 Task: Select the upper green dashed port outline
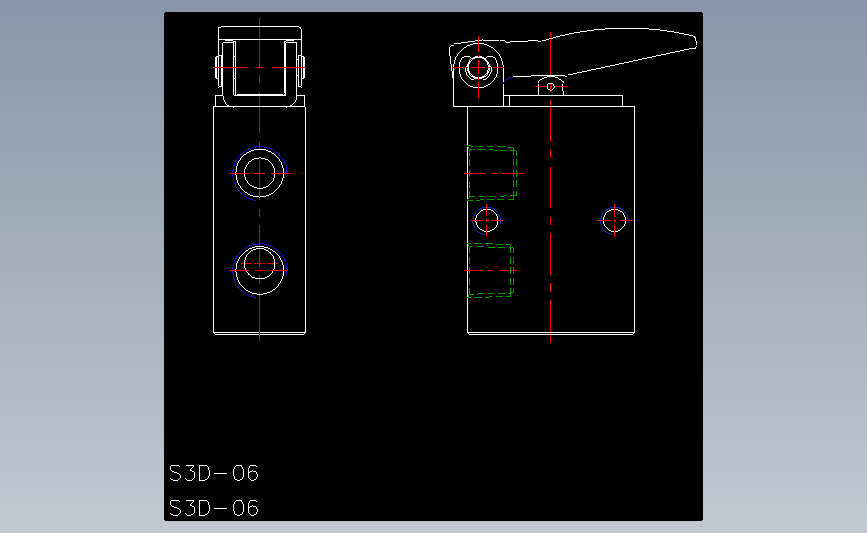492,173
